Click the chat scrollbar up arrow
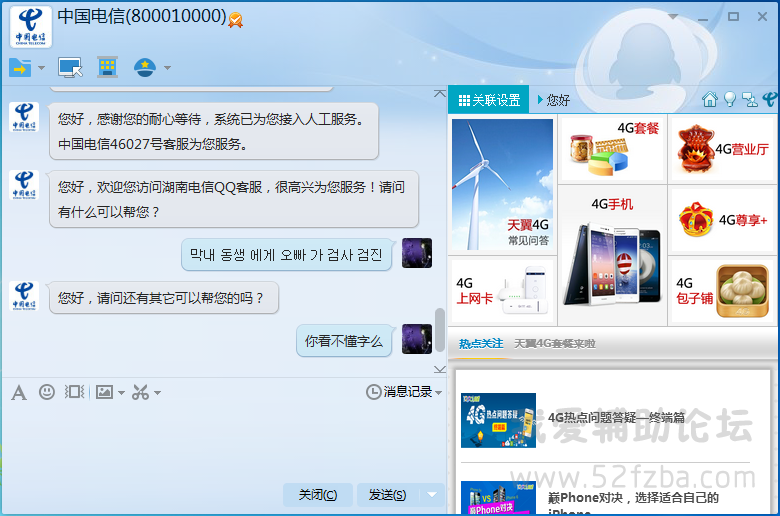This screenshot has width=780, height=516. [x=440, y=94]
